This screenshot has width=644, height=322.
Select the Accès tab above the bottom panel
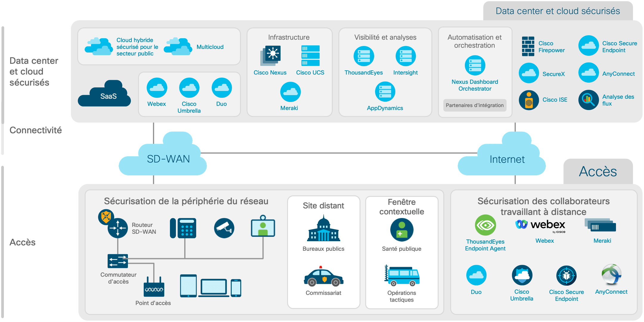(598, 171)
